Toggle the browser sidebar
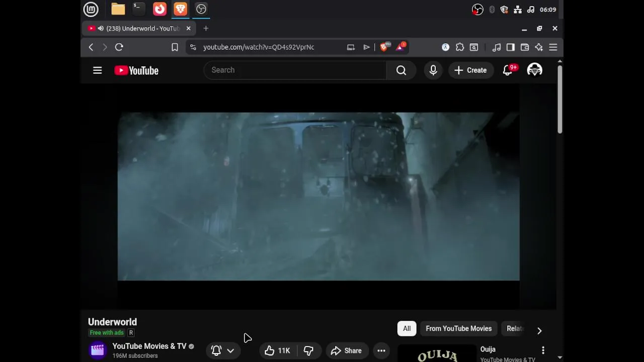Screen dimensions: 644x362 pos(511,47)
